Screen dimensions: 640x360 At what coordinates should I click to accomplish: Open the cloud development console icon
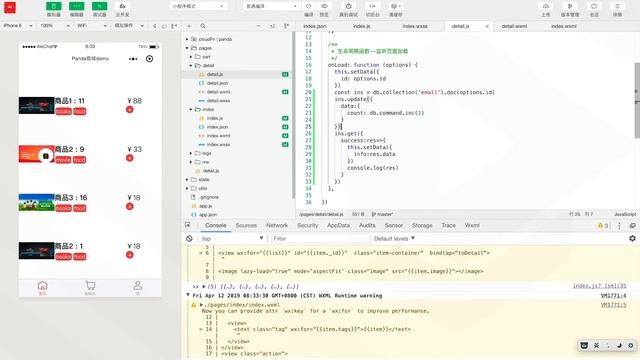[122, 7]
